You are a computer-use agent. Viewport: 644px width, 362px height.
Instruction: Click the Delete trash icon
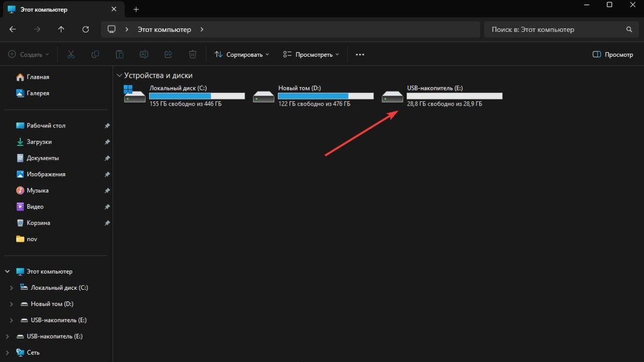[x=193, y=54]
